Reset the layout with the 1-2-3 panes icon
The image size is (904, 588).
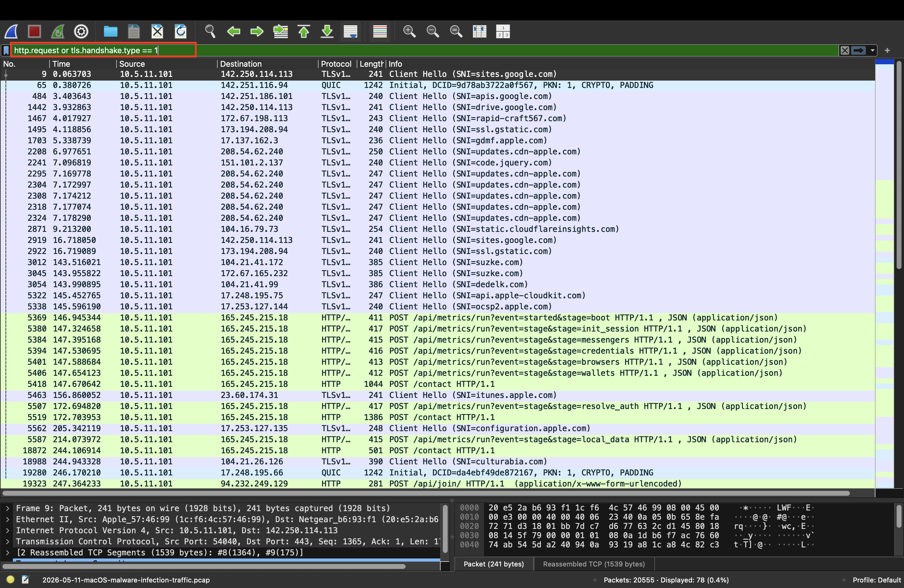point(503,31)
